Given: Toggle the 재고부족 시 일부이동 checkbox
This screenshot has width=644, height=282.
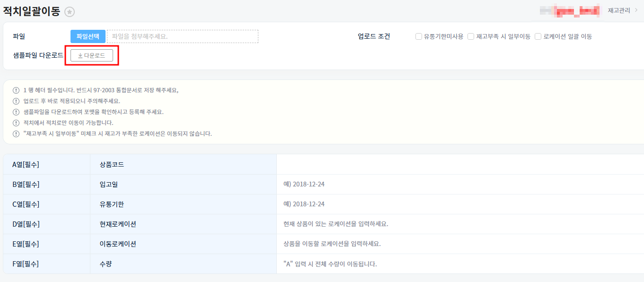Looking at the screenshot, I should [471, 36].
